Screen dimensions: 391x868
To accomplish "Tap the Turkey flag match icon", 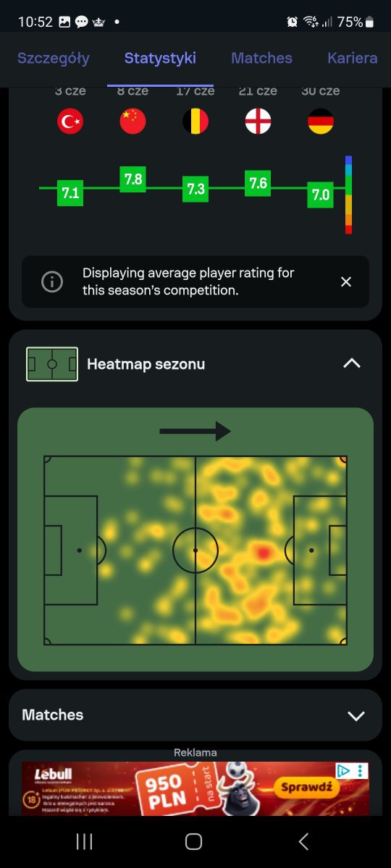I will tap(70, 122).
